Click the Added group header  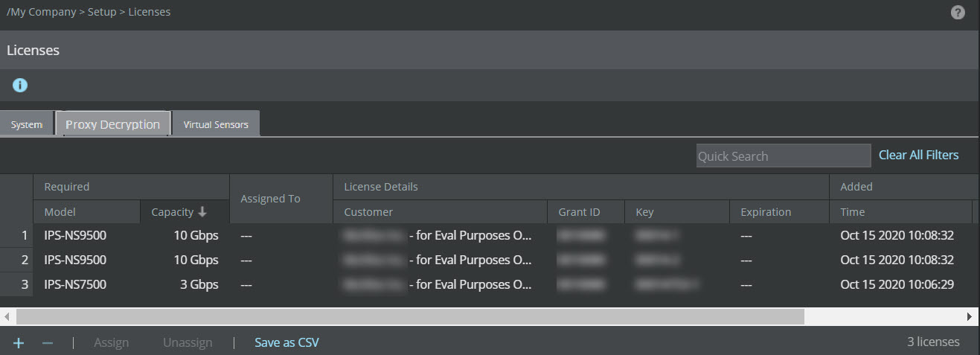pos(904,187)
